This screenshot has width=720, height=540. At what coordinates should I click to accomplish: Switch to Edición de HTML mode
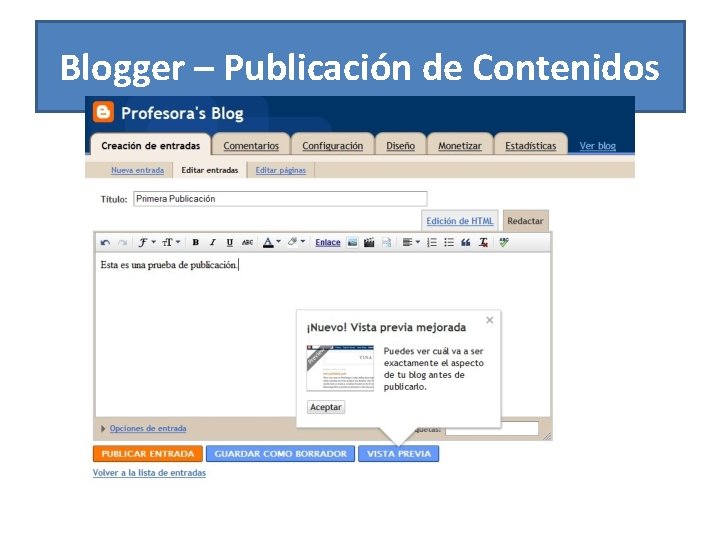460,221
